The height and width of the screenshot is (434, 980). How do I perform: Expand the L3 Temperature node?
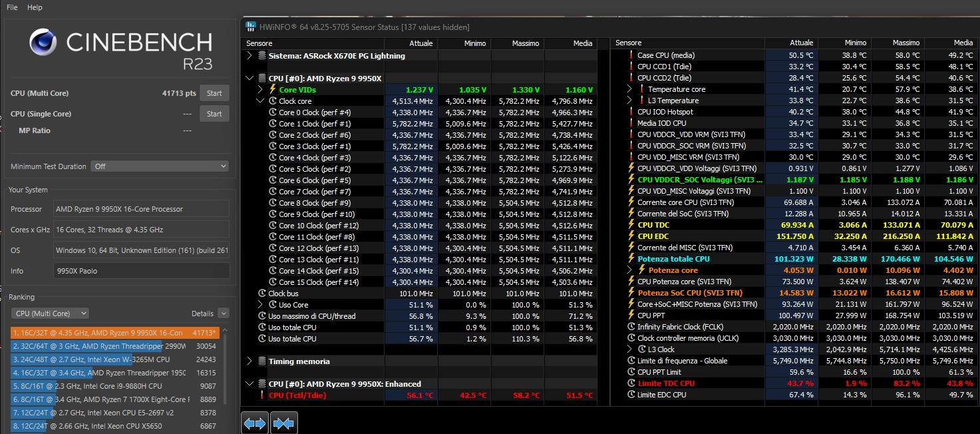[629, 101]
